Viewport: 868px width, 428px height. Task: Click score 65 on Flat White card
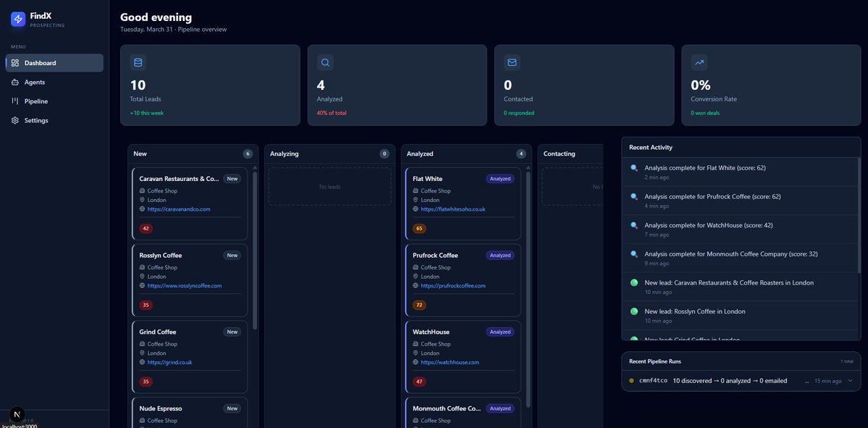coord(420,229)
